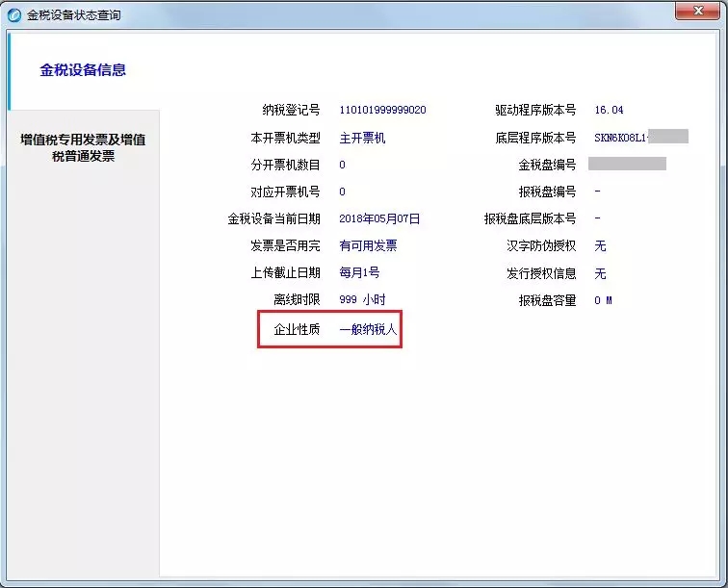Screen dimensions: 728x588
Task: Select the 999 小时 offline limit value
Action: point(362,299)
